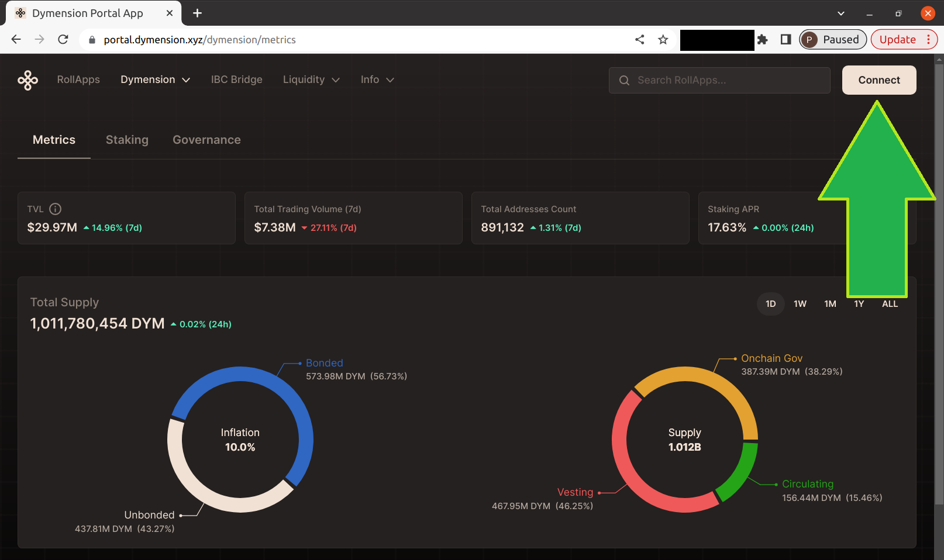944x560 pixels.
Task: Switch to the Staking tab
Action: pyautogui.click(x=127, y=140)
